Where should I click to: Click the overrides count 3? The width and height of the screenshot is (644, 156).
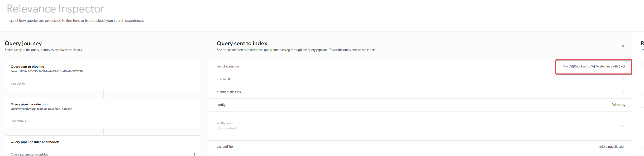(x=195, y=154)
